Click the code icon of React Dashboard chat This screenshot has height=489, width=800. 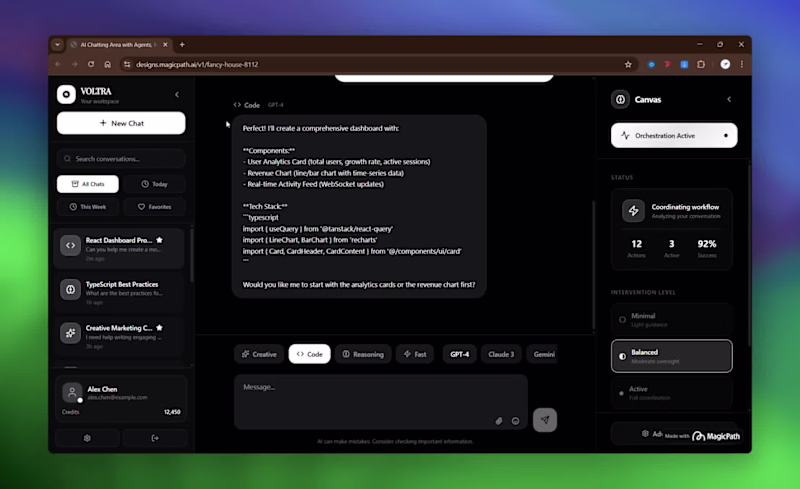[70, 246]
